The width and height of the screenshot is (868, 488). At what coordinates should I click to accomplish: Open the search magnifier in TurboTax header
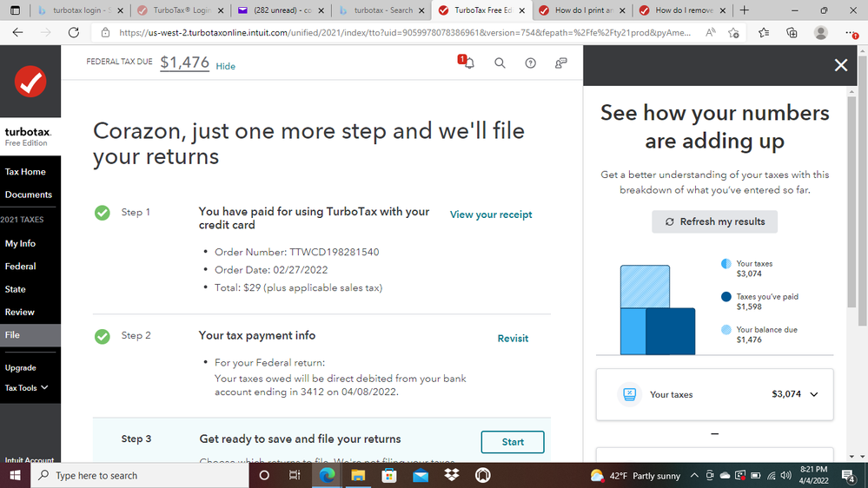click(x=500, y=63)
